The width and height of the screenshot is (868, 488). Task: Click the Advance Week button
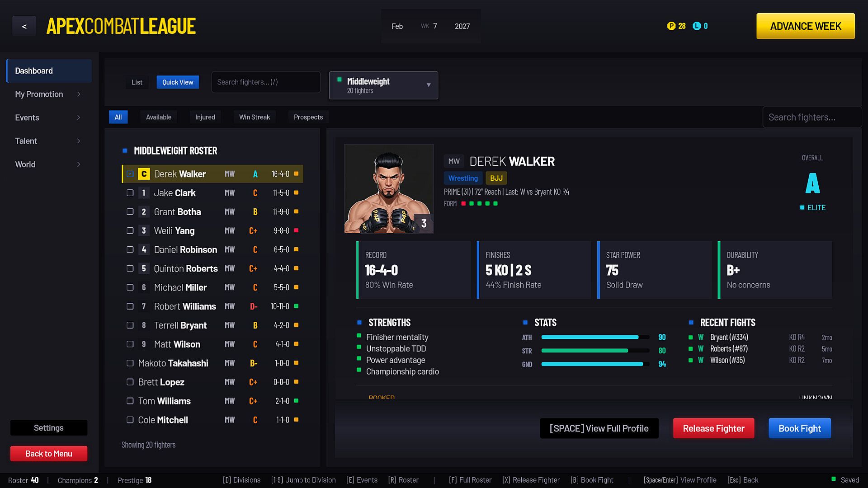point(806,26)
